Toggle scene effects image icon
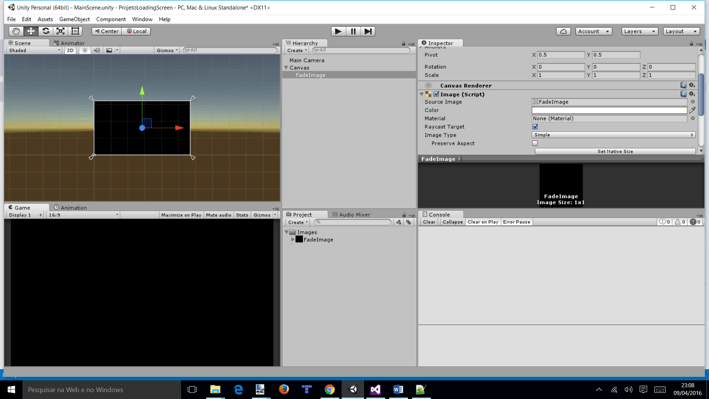 (109, 50)
